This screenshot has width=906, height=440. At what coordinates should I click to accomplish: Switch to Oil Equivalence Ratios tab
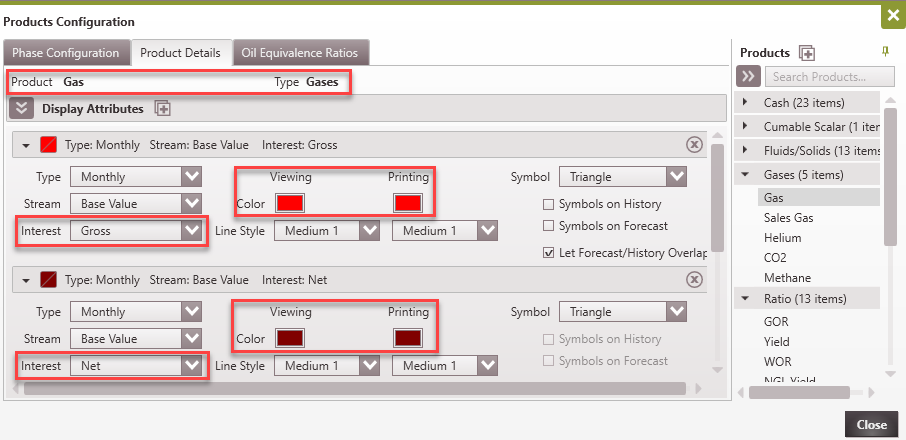click(300, 53)
